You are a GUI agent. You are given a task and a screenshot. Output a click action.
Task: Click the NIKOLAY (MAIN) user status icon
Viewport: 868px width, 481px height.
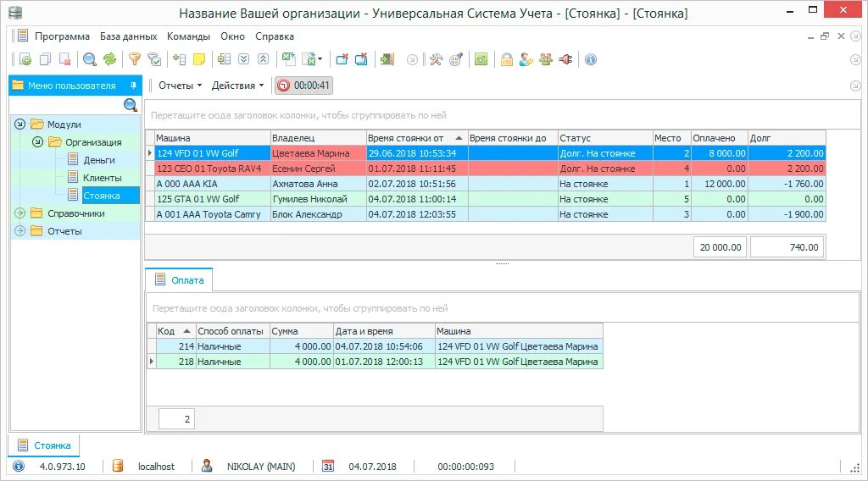coord(207,466)
